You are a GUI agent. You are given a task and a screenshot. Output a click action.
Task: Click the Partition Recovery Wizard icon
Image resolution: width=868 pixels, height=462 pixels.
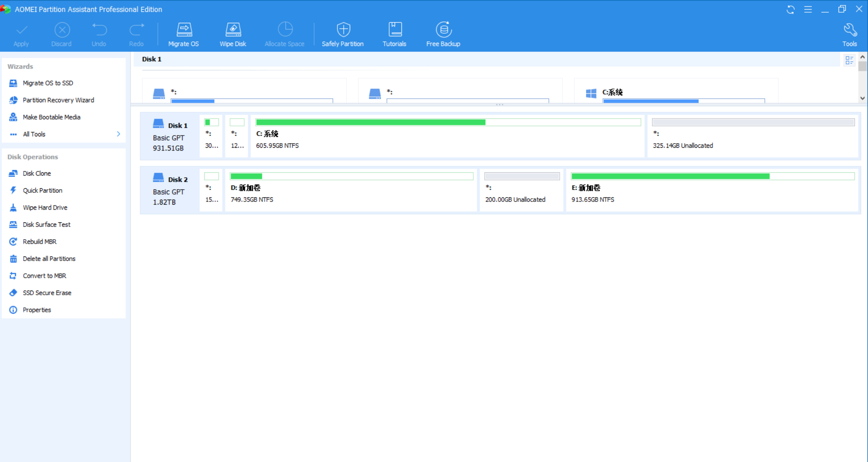coord(13,100)
